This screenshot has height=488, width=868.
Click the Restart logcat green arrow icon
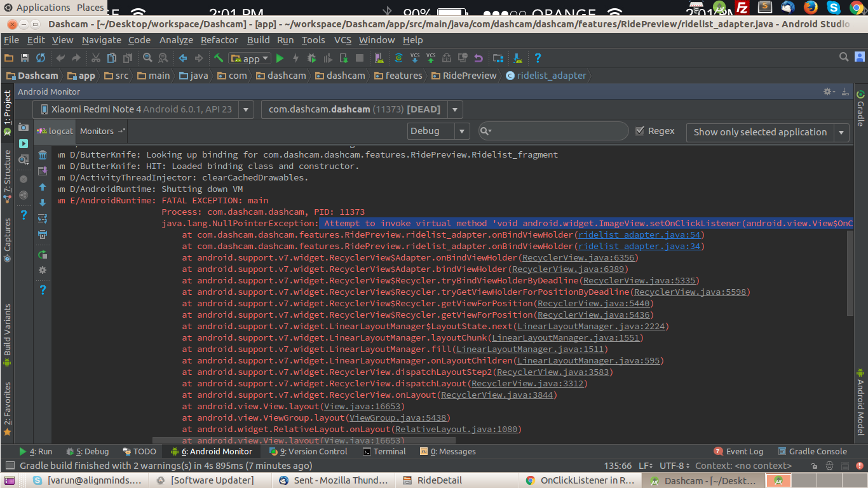tap(43, 254)
